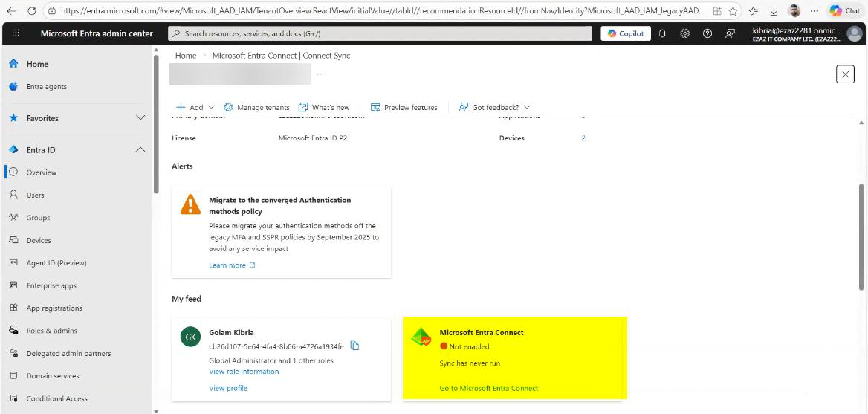Image resolution: width=868 pixels, height=414 pixels.
Task: Click the red Not enabled status icon
Action: click(444, 346)
